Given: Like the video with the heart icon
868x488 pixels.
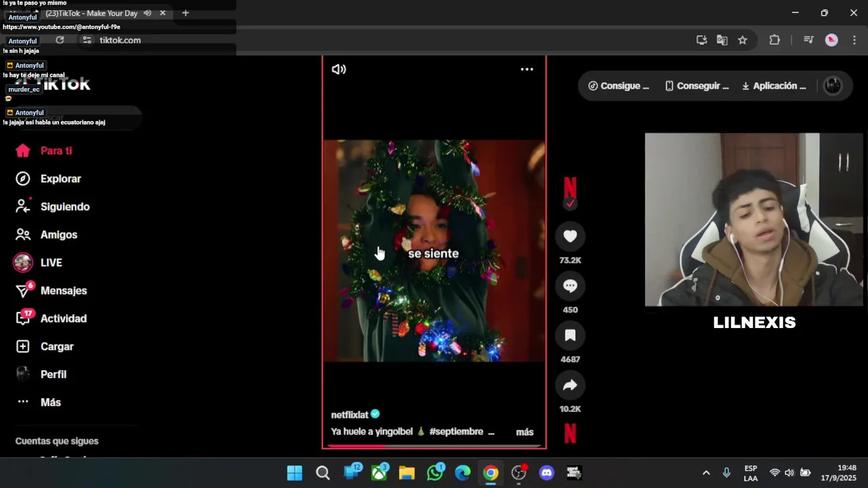Looking at the screenshot, I should tap(570, 236).
